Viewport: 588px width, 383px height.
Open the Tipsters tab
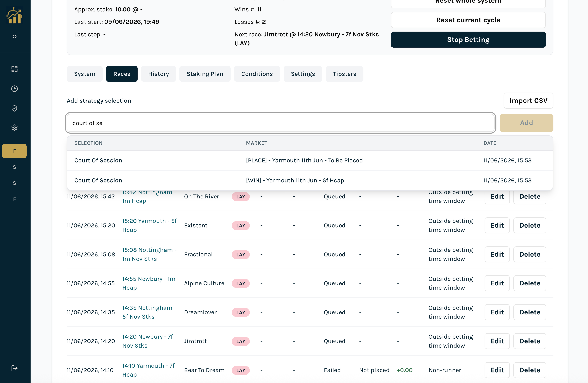click(x=344, y=74)
